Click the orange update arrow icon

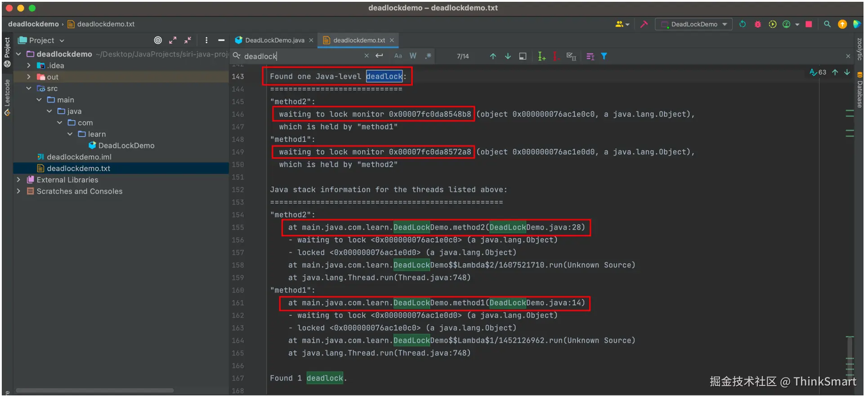[842, 24]
